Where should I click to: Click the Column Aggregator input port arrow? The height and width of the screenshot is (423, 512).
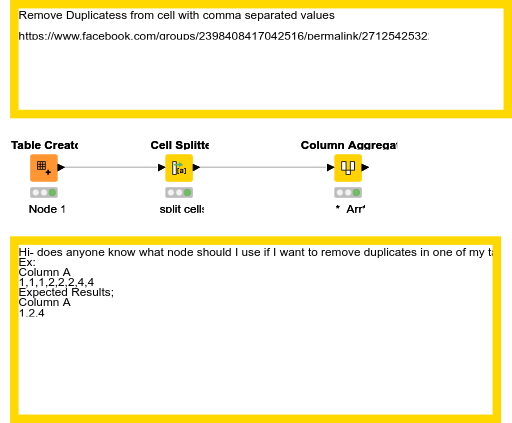tap(331, 167)
